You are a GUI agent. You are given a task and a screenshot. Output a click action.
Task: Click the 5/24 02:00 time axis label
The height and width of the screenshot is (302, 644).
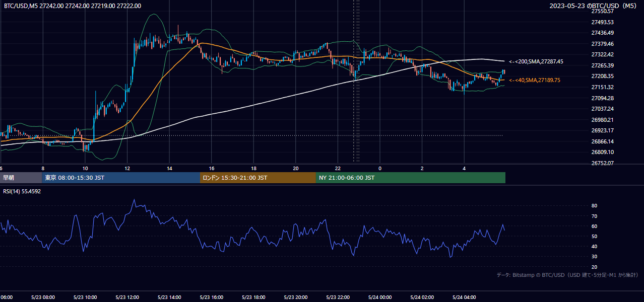(x=422, y=297)
